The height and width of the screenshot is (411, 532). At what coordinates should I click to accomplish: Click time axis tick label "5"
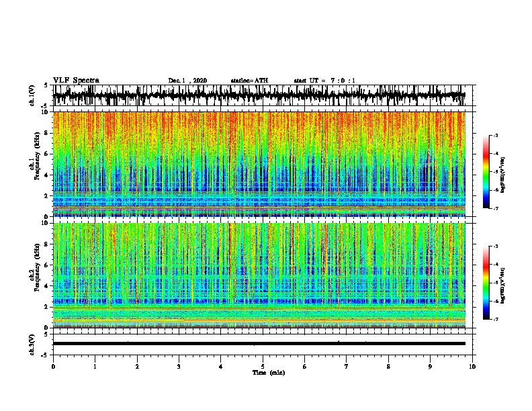pos(263,367)
